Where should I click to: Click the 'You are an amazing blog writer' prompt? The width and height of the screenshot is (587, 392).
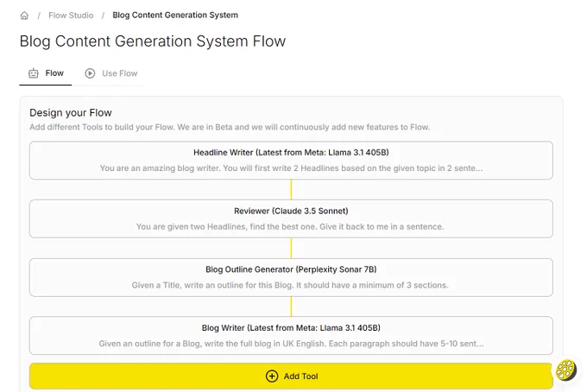coord(291,168)
